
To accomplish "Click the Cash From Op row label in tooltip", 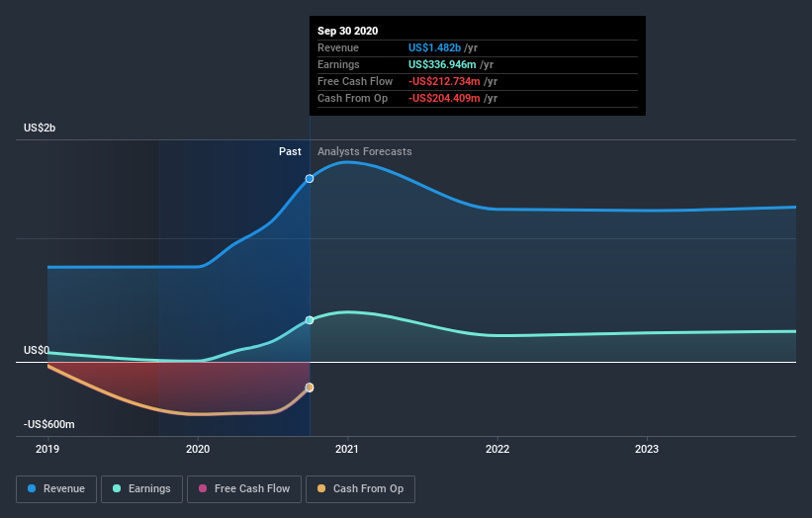I will click(x=353, y=98).
